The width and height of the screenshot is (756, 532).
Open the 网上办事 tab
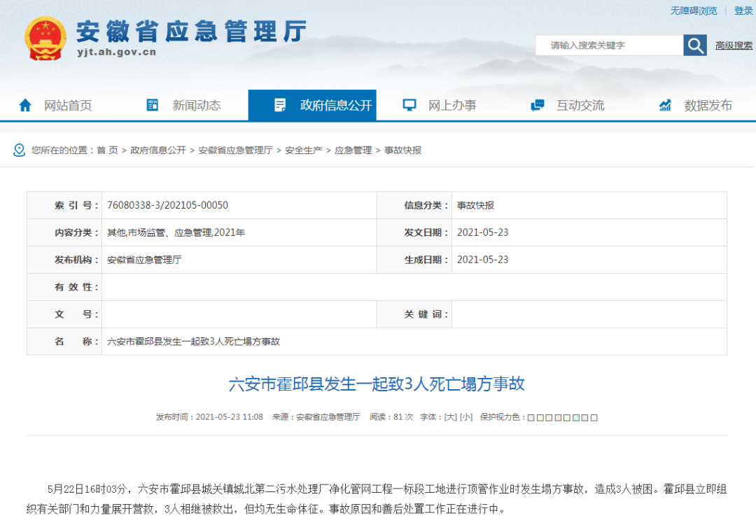[x=451, y=105]
